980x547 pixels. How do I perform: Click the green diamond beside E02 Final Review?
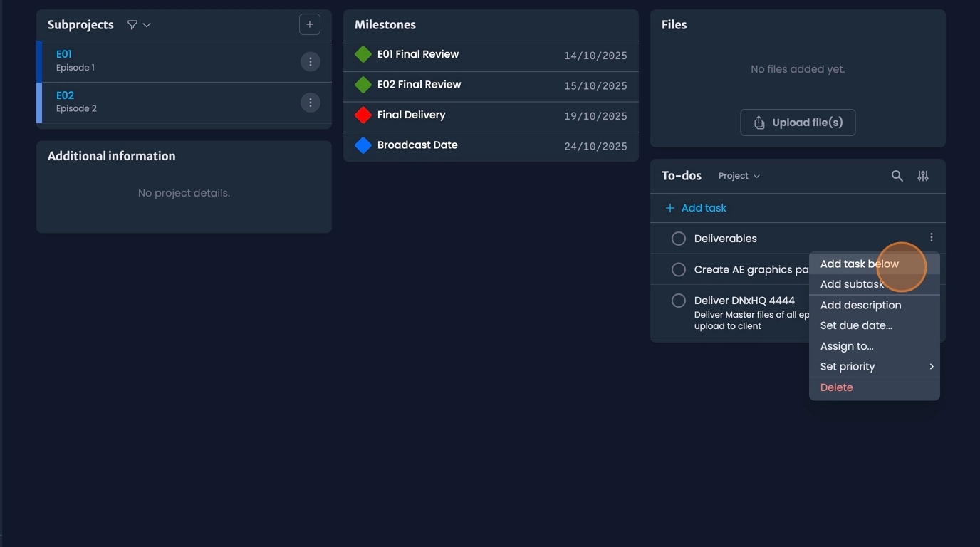(x=363, y=83)
